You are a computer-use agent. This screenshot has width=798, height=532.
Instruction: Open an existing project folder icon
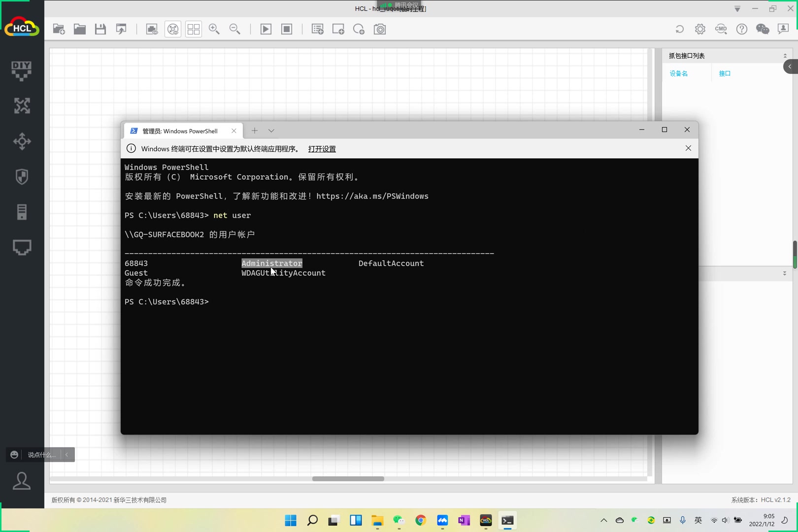point(80,29)
